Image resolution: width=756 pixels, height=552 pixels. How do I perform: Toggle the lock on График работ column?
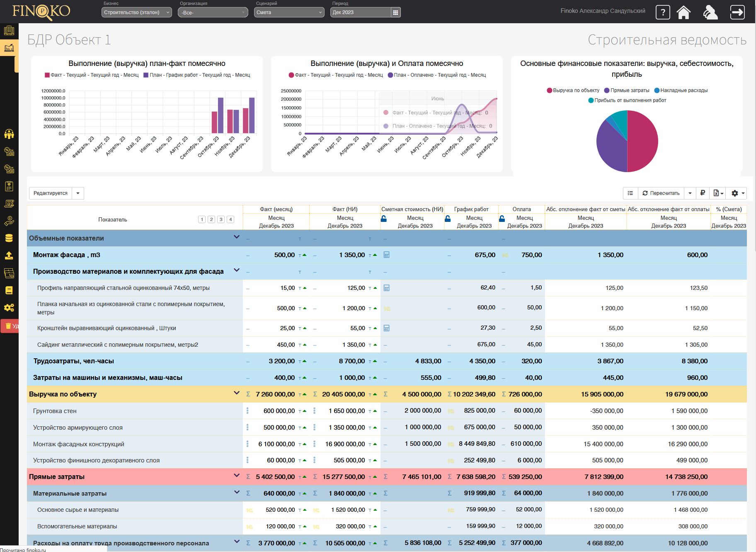pos(448,219)
